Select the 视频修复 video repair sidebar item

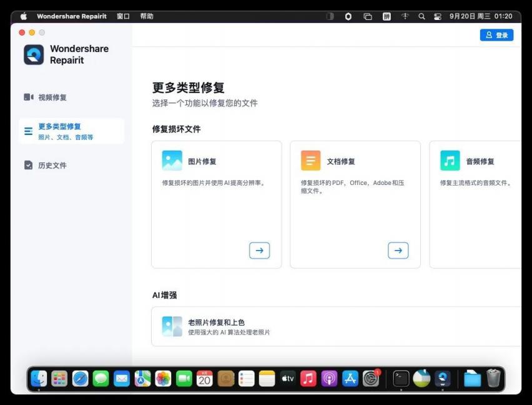click(x=52, y=97)
